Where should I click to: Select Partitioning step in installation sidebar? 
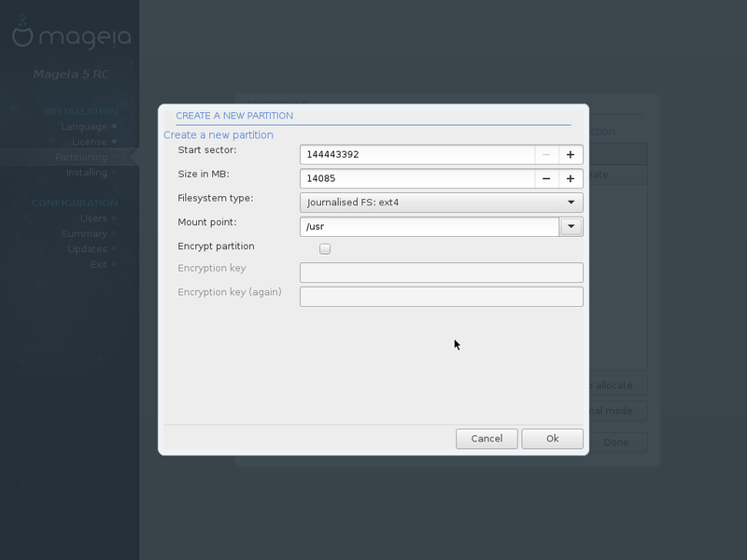tap(81, 157)
